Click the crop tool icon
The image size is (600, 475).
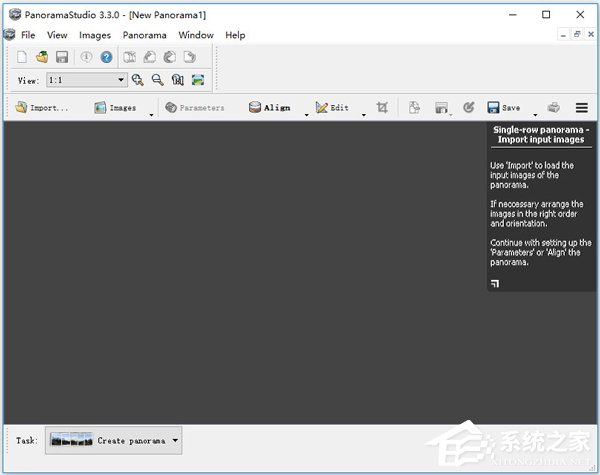point(382,108)
